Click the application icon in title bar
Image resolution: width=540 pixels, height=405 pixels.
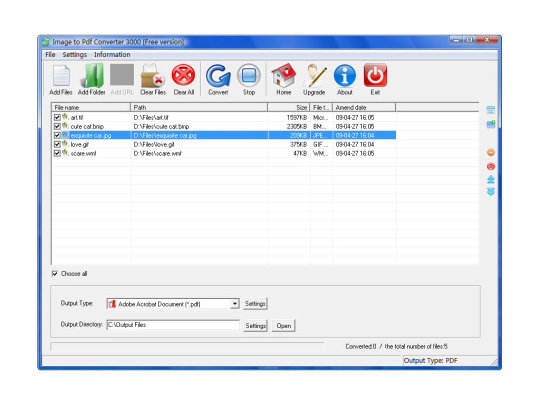click(x=46, y=42)
